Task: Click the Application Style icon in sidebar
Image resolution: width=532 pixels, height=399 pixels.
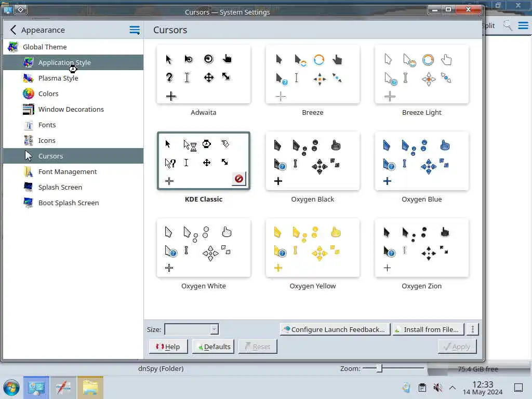Action: (x=29, y=62)
